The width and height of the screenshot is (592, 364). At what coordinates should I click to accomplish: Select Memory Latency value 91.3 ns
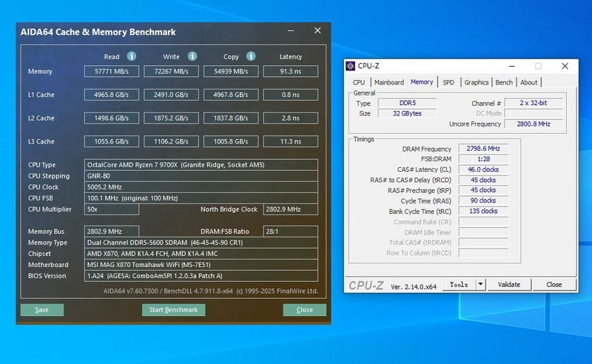[x=290, y=71]
